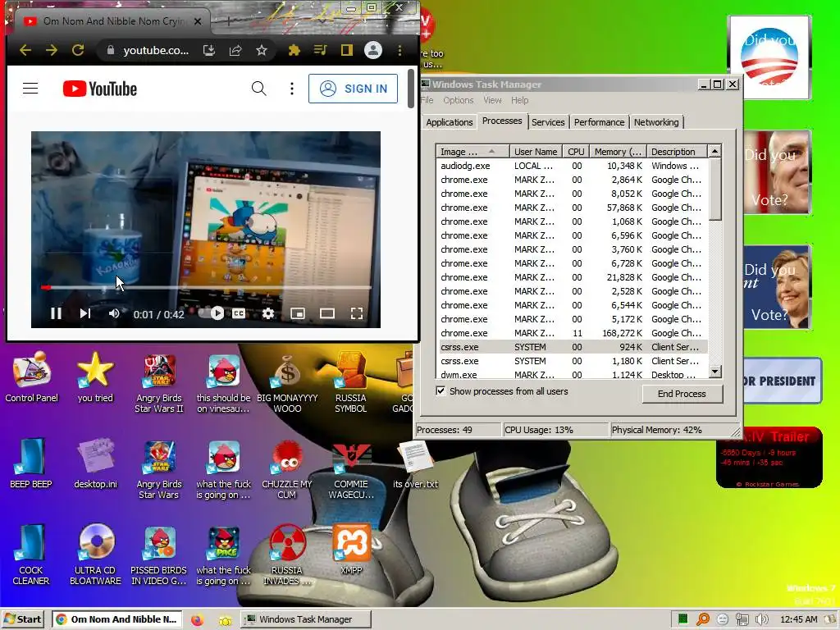Reload the YouTube page
This screenshot has height=630, width=840.
pos(78,50)
